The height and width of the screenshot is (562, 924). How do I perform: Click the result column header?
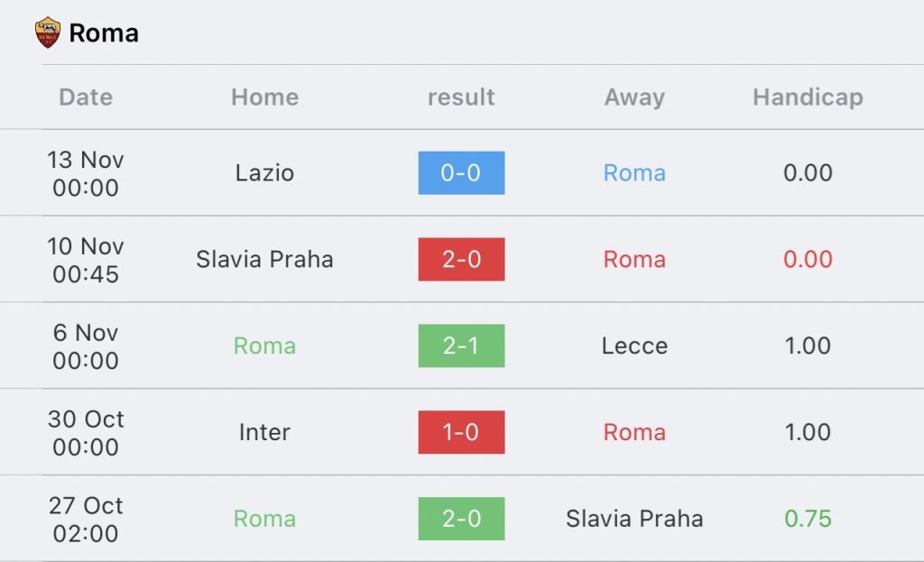coord(461,97)
